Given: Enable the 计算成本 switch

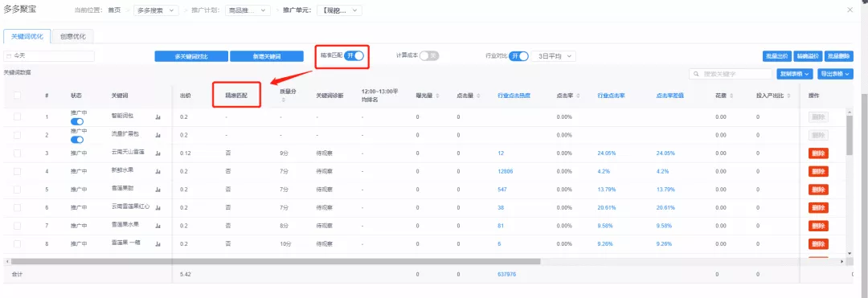Looking at the screenshot, I should tap(429, 55).
